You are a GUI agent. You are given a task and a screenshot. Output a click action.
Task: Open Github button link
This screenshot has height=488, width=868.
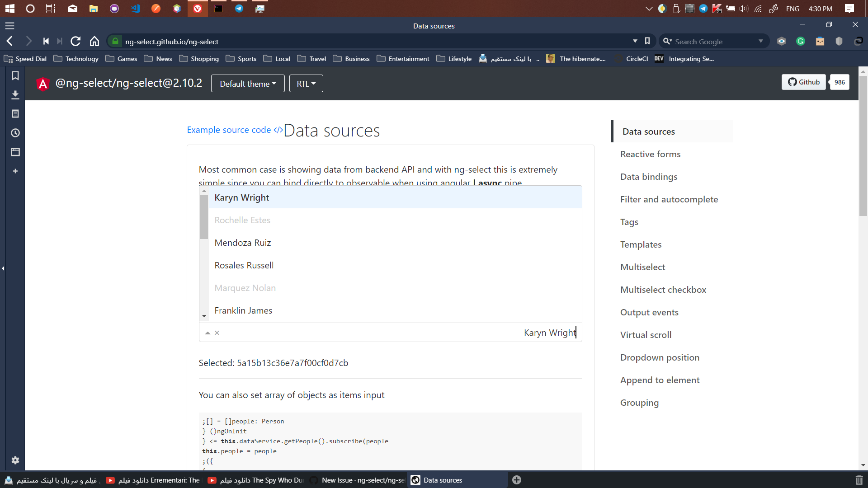pyautogui.click(x=804, y=82)
